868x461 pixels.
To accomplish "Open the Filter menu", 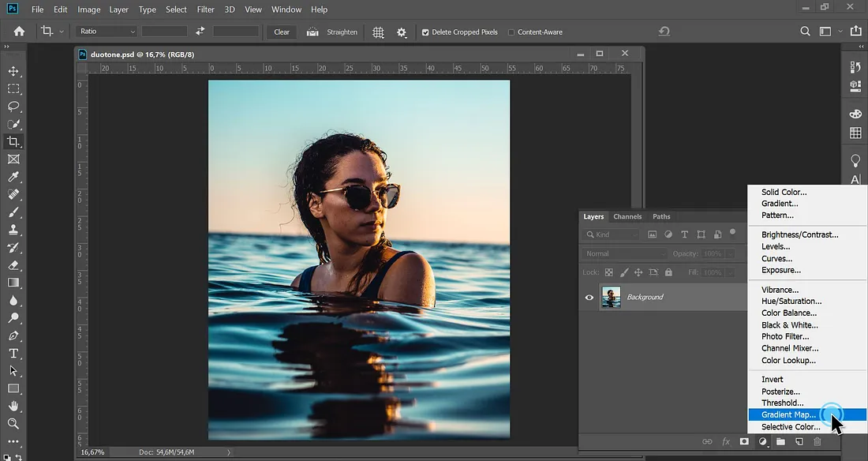I will (205, 9).
